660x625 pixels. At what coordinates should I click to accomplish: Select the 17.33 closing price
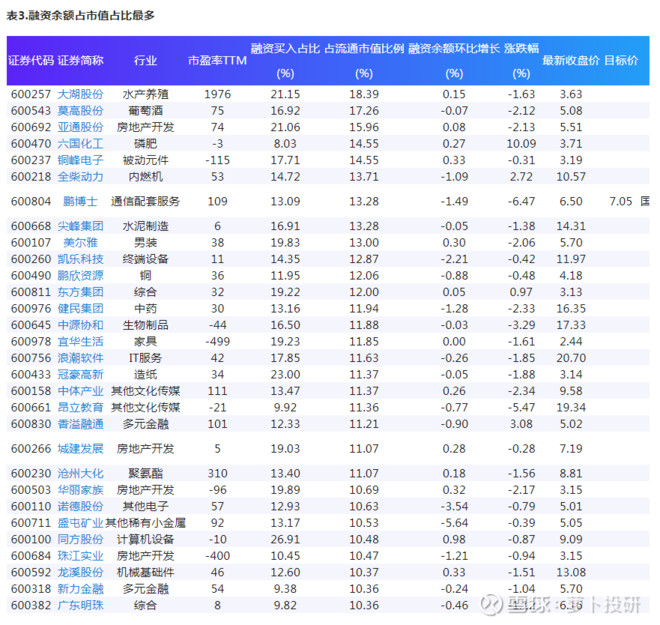pyautogui.click(x=571, y=325)
